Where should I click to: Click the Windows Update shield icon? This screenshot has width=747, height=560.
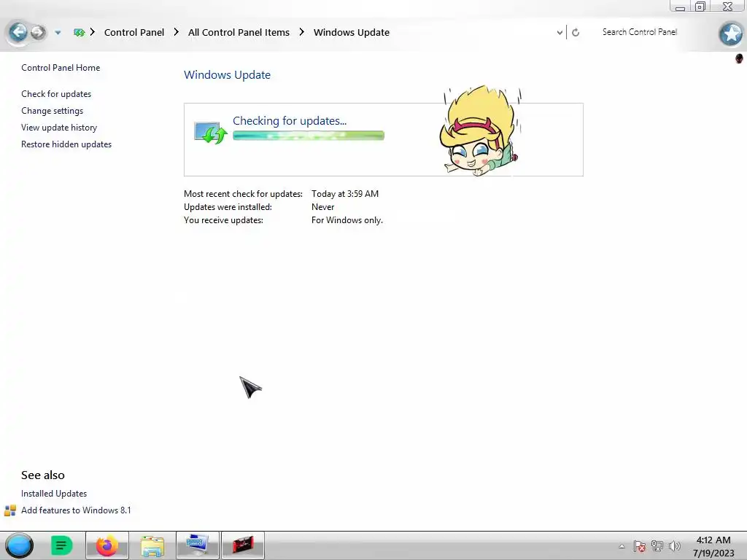[210, 133]
